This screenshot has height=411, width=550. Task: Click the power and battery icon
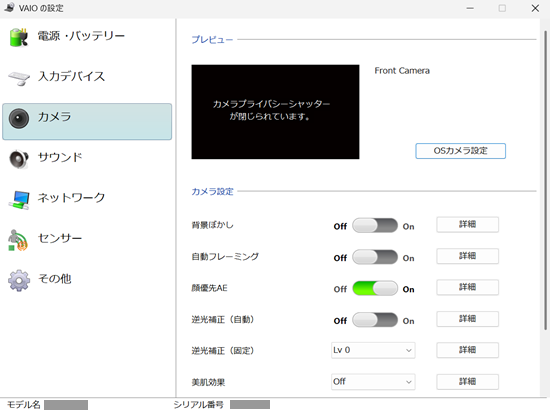tap(19, 37)
